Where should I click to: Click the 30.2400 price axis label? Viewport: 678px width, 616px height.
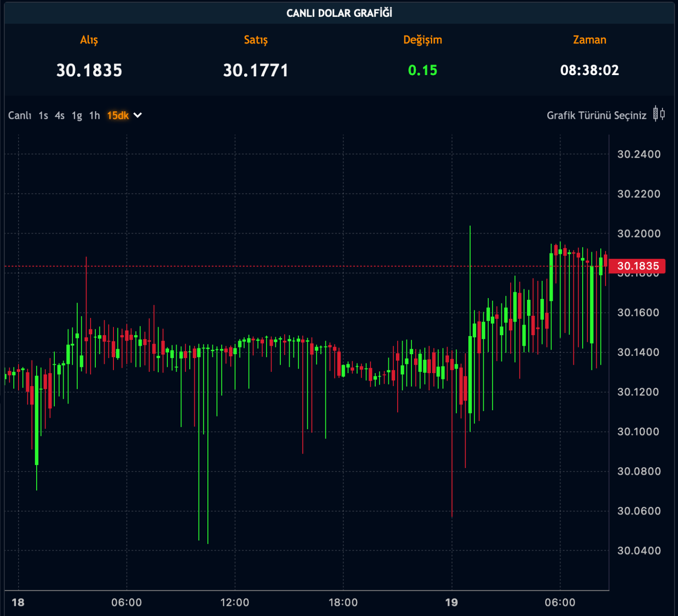[x=639, y=154]
